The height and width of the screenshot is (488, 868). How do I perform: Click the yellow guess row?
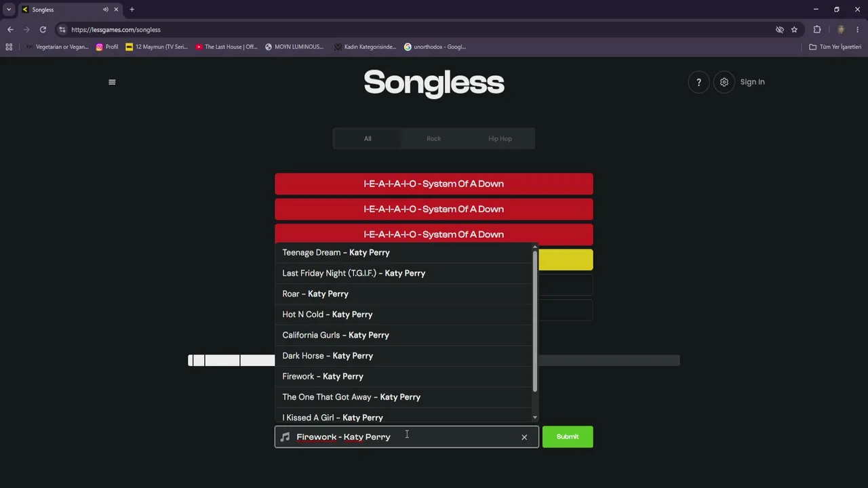coord(566,260)
